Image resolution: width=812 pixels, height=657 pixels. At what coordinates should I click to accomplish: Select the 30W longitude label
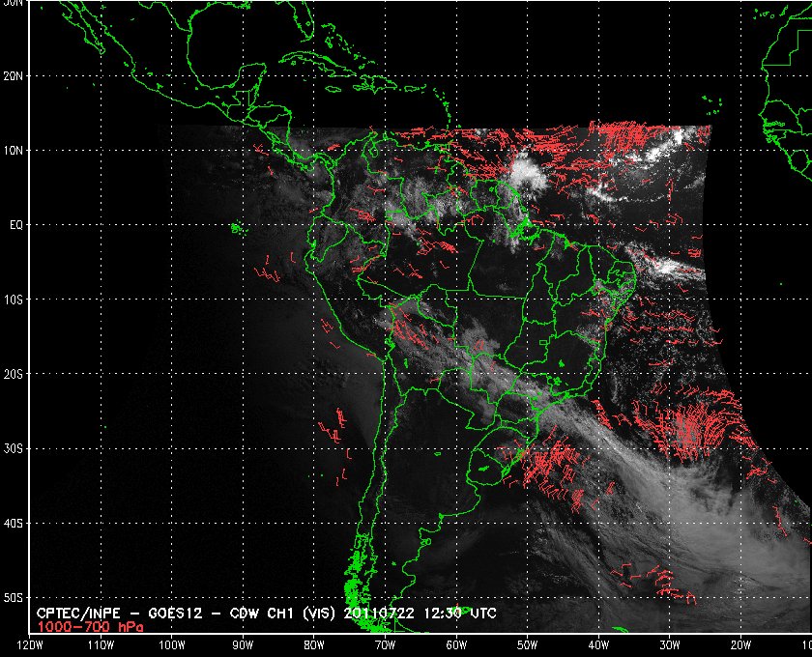pyautogui.click(x=670, y=645)
